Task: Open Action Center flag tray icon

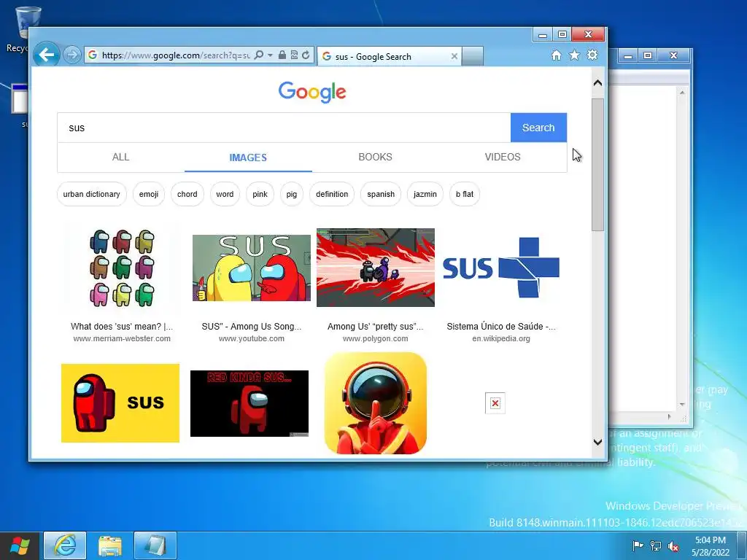Action: coord(638,545)
